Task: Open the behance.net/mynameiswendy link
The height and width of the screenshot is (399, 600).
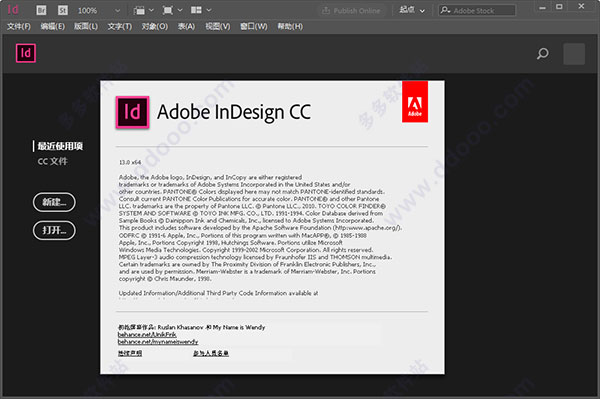Action: pos(158,342)
